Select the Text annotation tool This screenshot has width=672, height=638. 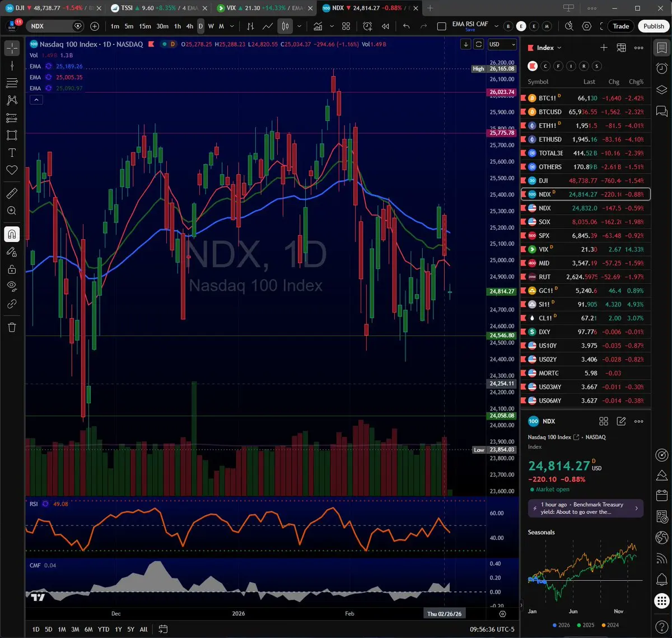pos(12,152)
